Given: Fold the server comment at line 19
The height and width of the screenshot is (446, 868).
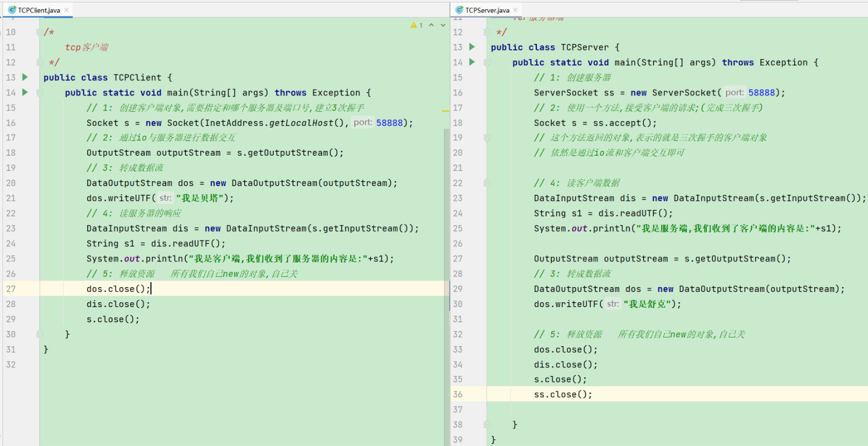Looking at the screenshot, I should coord(487,138).
